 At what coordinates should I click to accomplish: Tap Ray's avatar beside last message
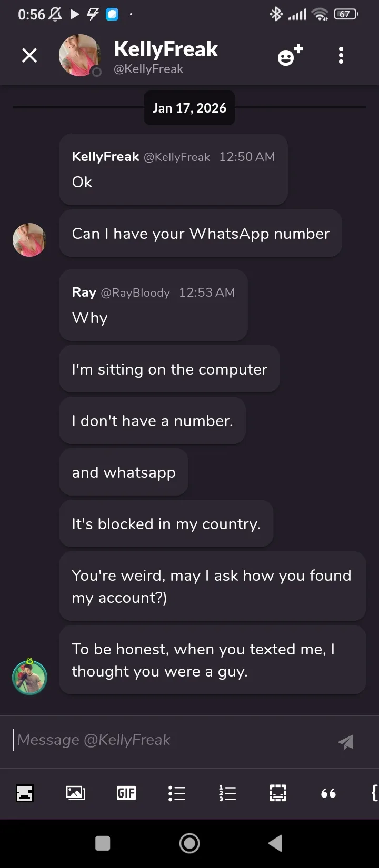click(29, 677)
